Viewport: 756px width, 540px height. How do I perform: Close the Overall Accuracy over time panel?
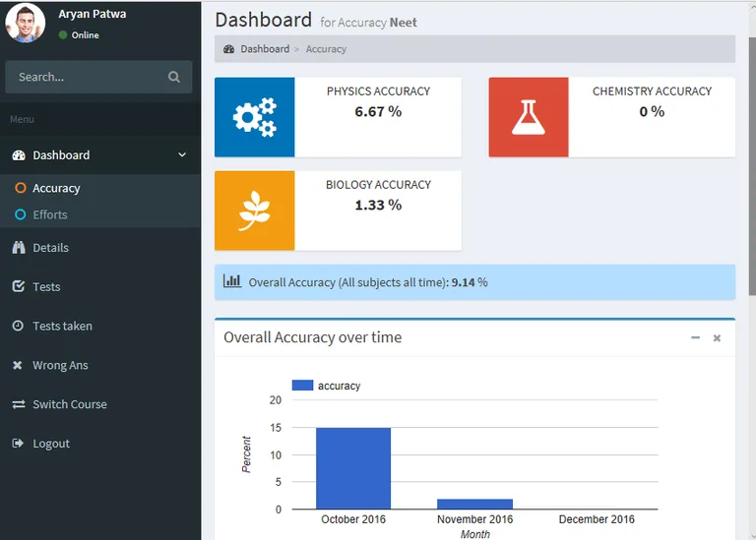tap(717, 337)
